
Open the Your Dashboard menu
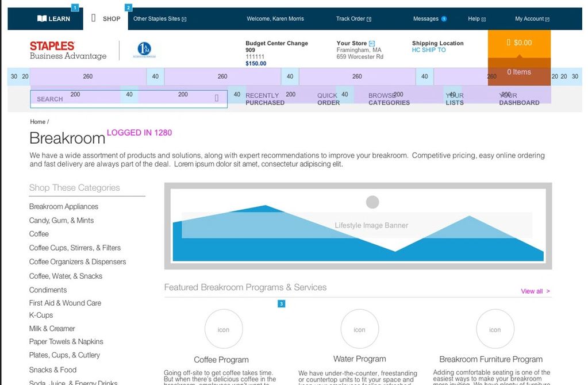(519, 99)
